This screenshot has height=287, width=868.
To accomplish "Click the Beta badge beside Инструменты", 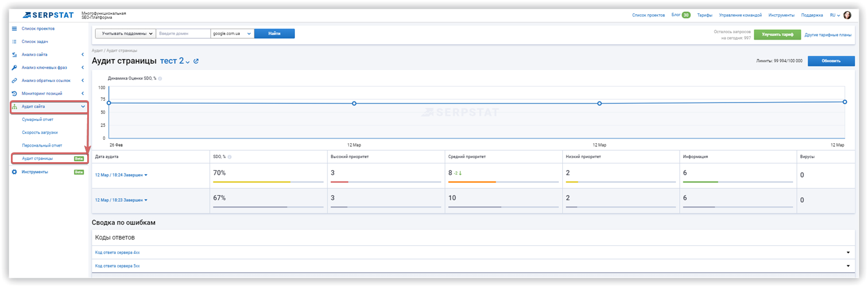I will coord(79,172).
